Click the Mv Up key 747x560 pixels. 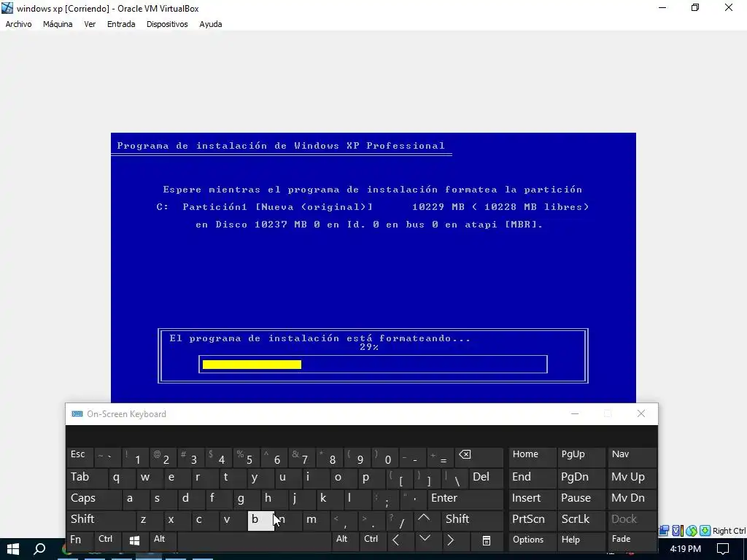click(632, 478)
